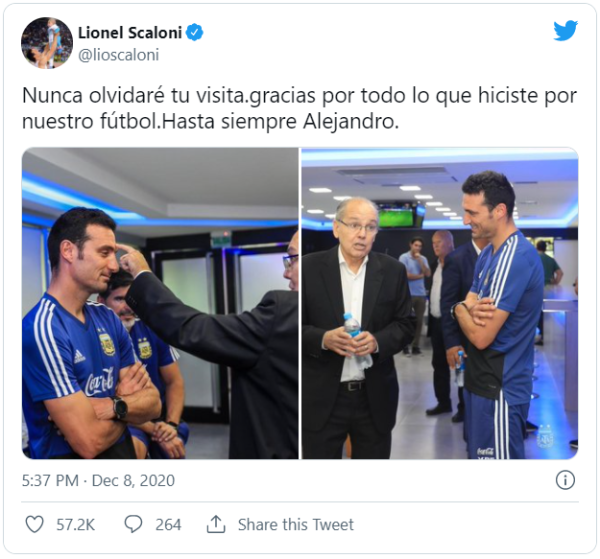The image size is (600, 559).
Task: Click the 57.2K likes count
Action: (75, 525)
